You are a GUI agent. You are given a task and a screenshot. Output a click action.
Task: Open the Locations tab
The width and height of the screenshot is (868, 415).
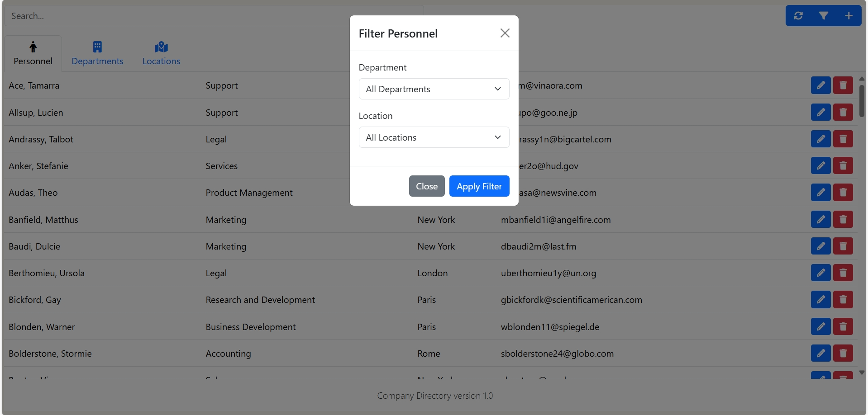point(161,54)
